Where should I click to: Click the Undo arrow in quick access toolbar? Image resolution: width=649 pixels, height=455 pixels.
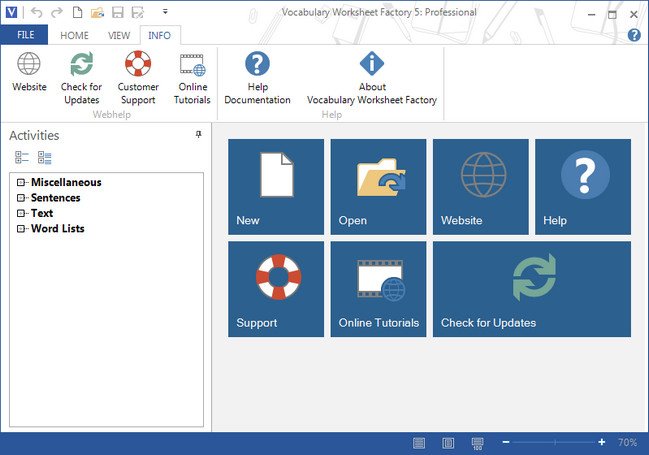point(36,12)
